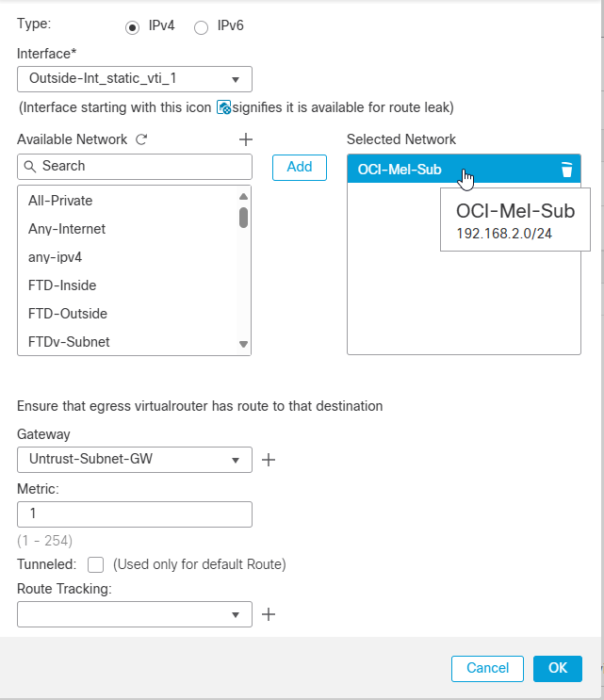Click the plus icon beside Gateway dropdown
Screen dimensions: 604x700
coord(269,460)
